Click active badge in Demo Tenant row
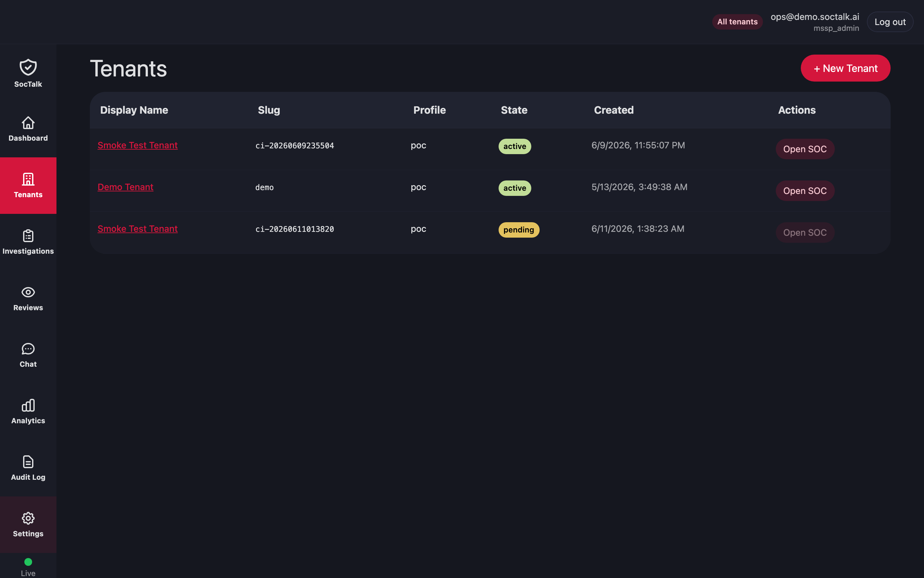The image size is (924, 578). coord(515,188)
